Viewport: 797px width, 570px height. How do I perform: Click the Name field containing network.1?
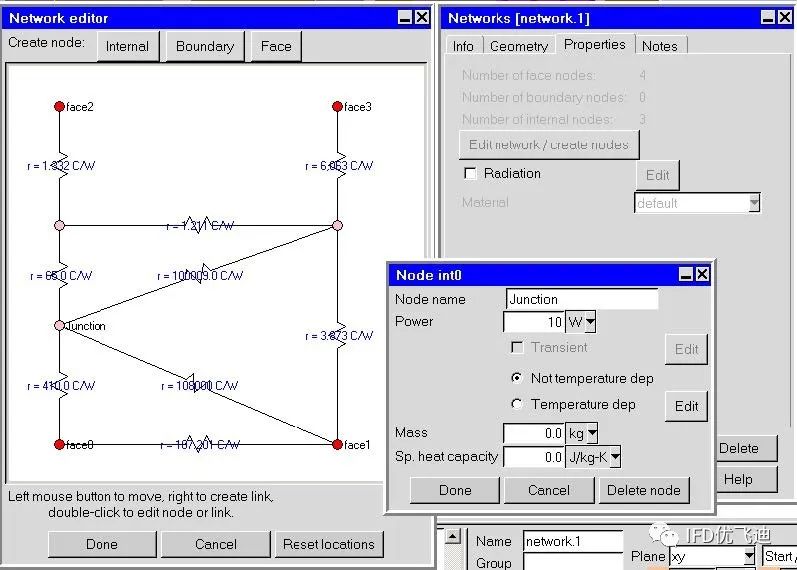[573, 542]
